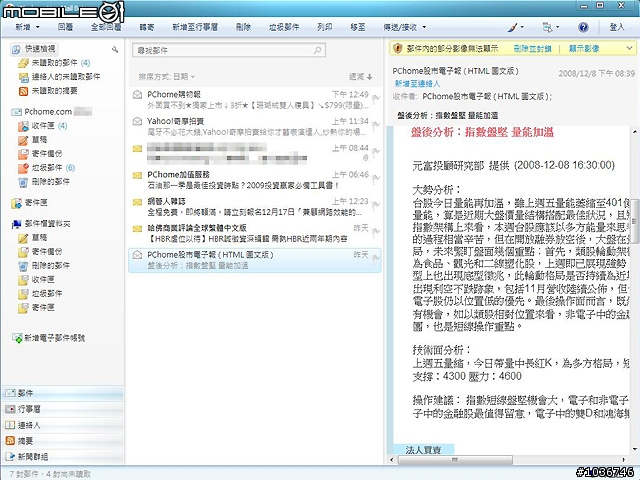Open the 未讀取的郵件 (4) quick view
640x480 pixels.
54,63
